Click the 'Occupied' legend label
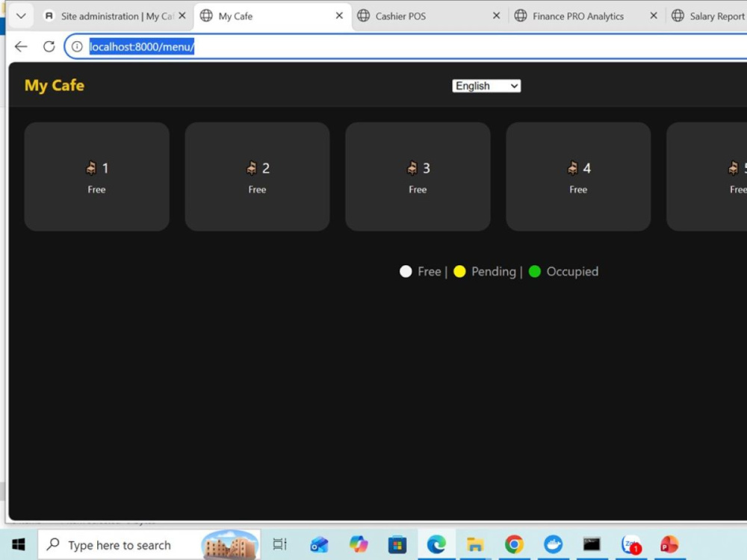 572,272
